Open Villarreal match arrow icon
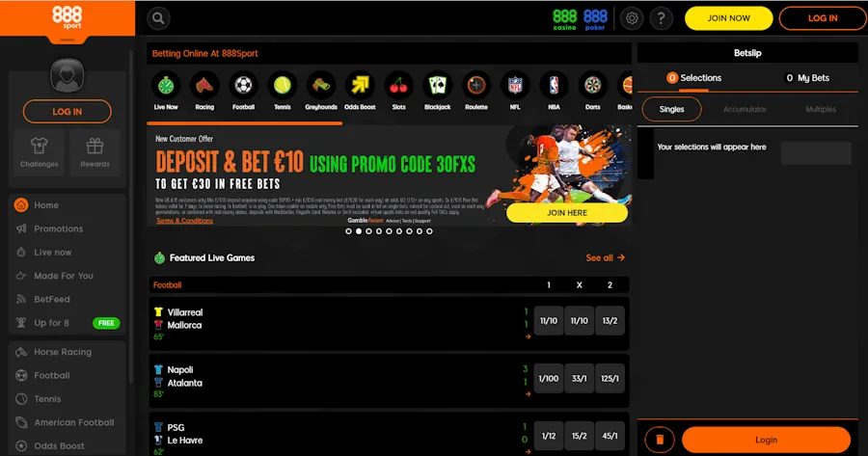 528,336
